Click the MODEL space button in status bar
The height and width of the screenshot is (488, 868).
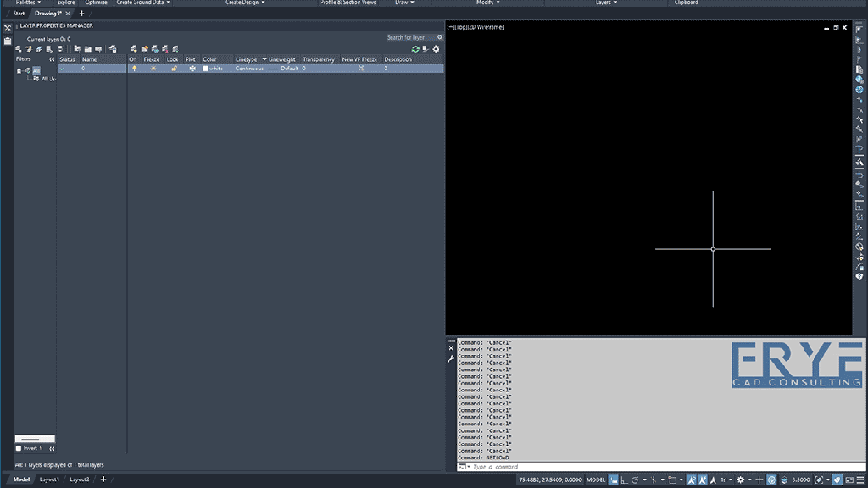[x=596, y=480]
